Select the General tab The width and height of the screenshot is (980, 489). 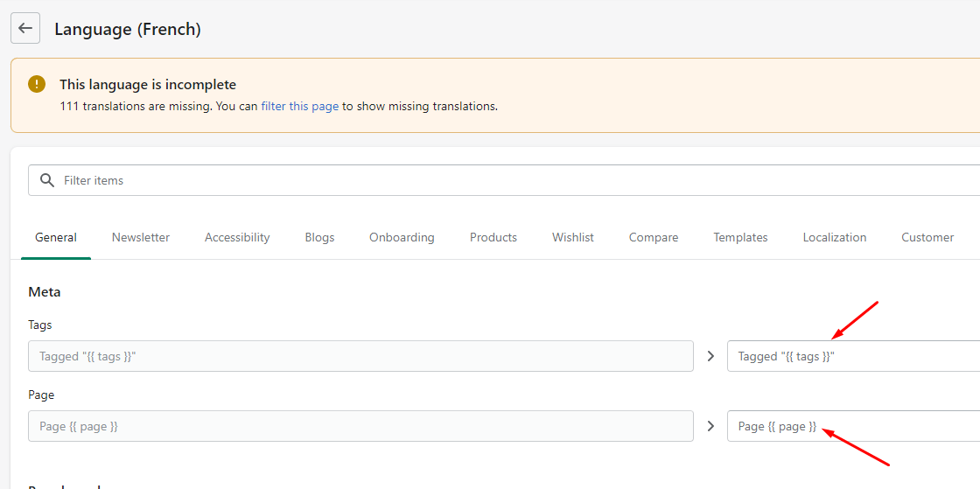[56, 237]
